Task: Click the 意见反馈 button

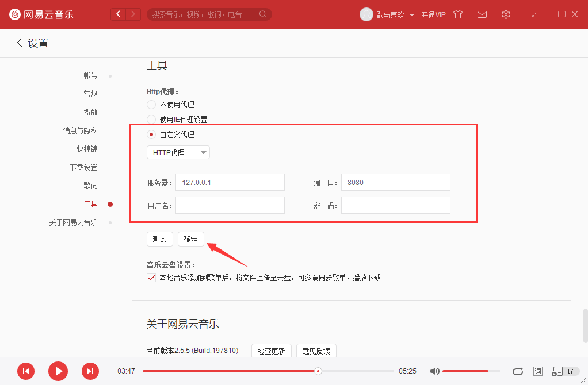Action: pyautogui.click(x=316, y=351)
